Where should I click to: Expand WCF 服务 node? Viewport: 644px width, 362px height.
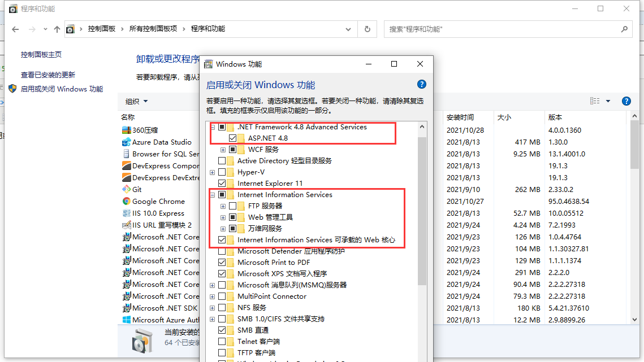click(223, 150)
